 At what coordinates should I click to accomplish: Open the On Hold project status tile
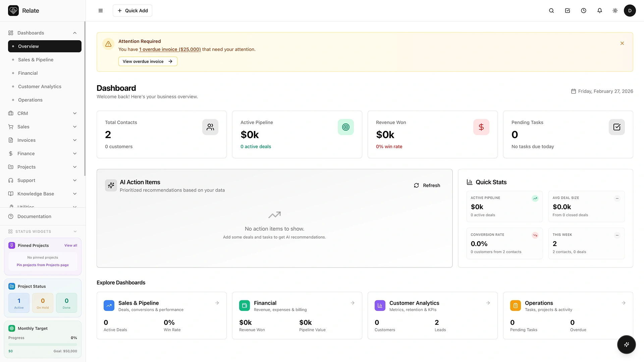pos(43,303)
